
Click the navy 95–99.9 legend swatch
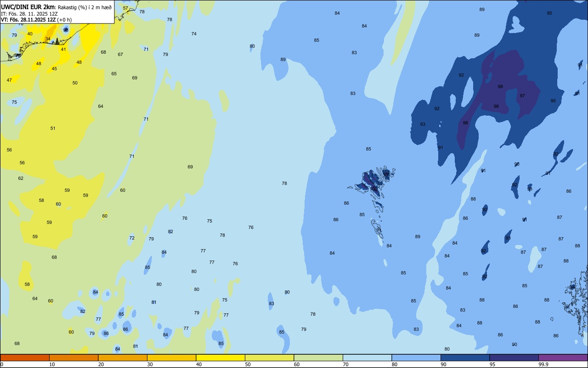pos(514,357)
